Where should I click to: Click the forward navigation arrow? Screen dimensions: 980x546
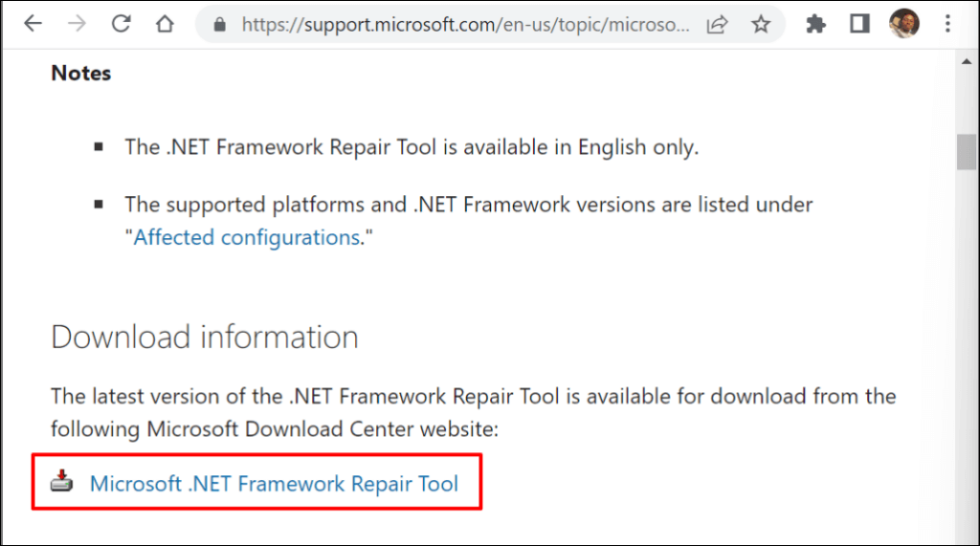tap(77, 24)
